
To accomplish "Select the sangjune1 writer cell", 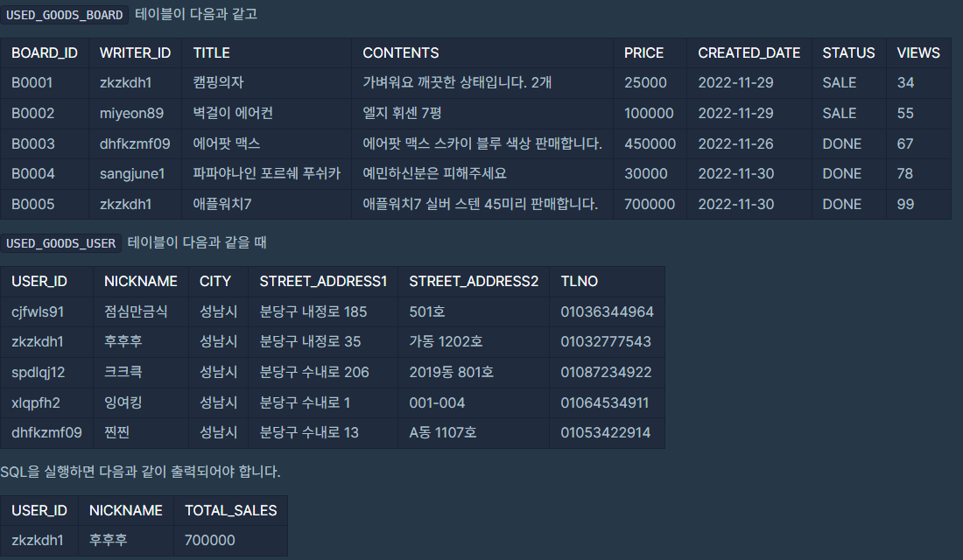I will click(135, 174).
